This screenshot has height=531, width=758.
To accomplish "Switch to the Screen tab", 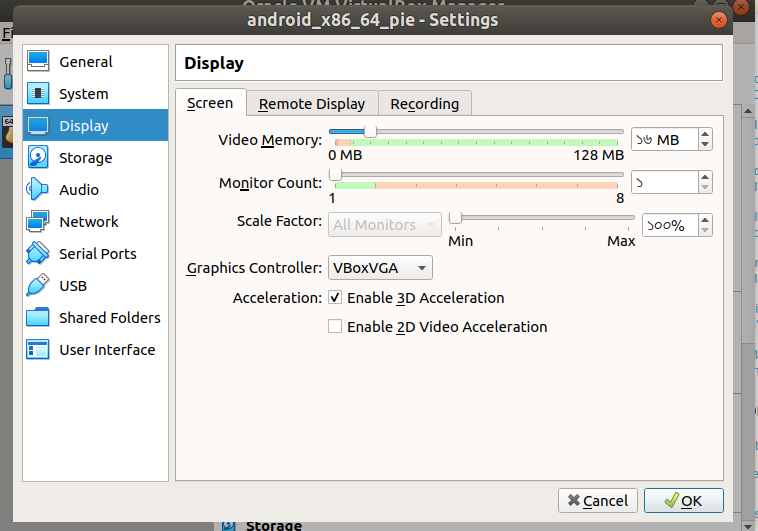I will 210,103.
